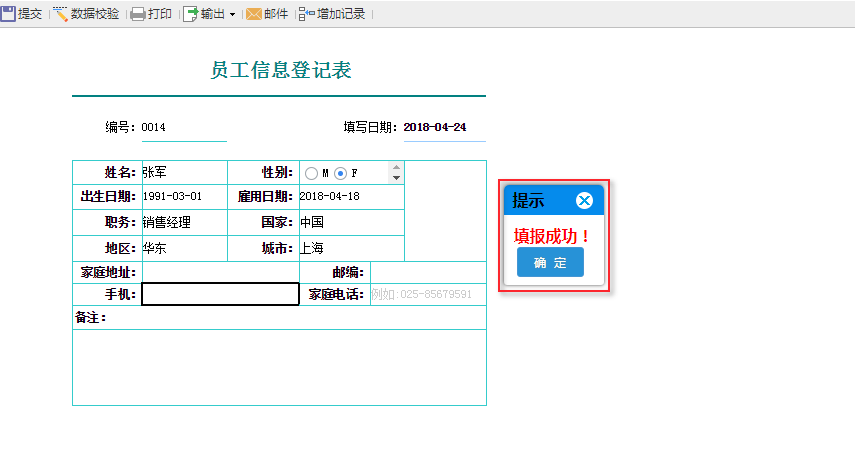Click the 提示 dialog title

point(528,201)
